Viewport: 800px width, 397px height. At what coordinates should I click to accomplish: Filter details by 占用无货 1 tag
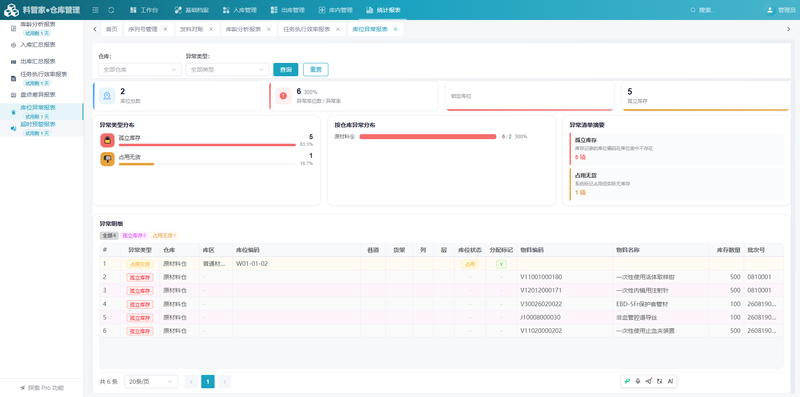click(x=165, y=236)
